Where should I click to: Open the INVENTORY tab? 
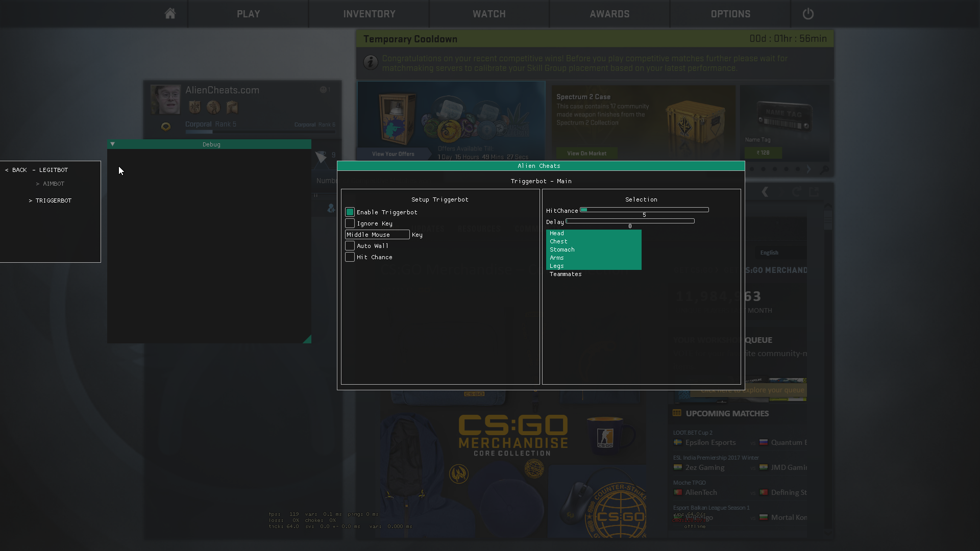[x=369, y=14]
